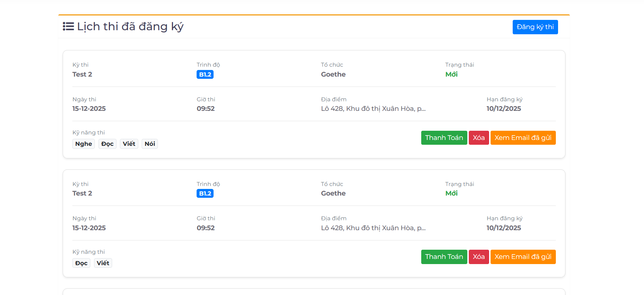
Task: Click Thanh Toán in the first exam card
Action: [444, 138]
